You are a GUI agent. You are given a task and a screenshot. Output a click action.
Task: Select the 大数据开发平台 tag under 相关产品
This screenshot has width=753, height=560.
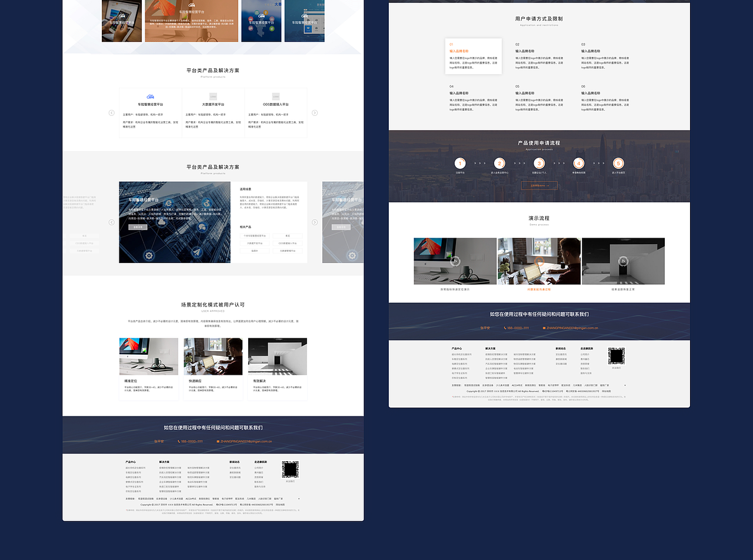click(255, 244)
